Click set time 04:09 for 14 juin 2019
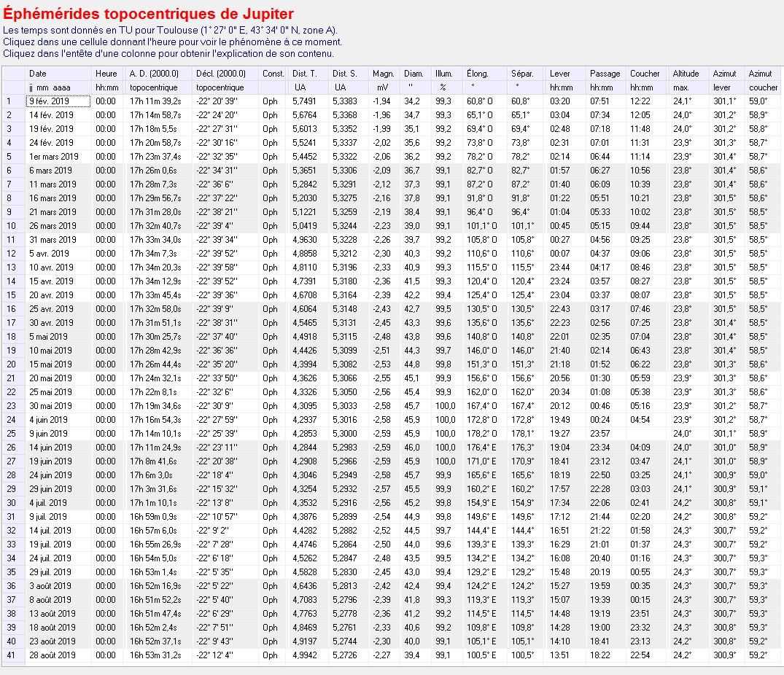Image resolution: width=784 pixels, height=675 pixels. [x=640, y=448]
